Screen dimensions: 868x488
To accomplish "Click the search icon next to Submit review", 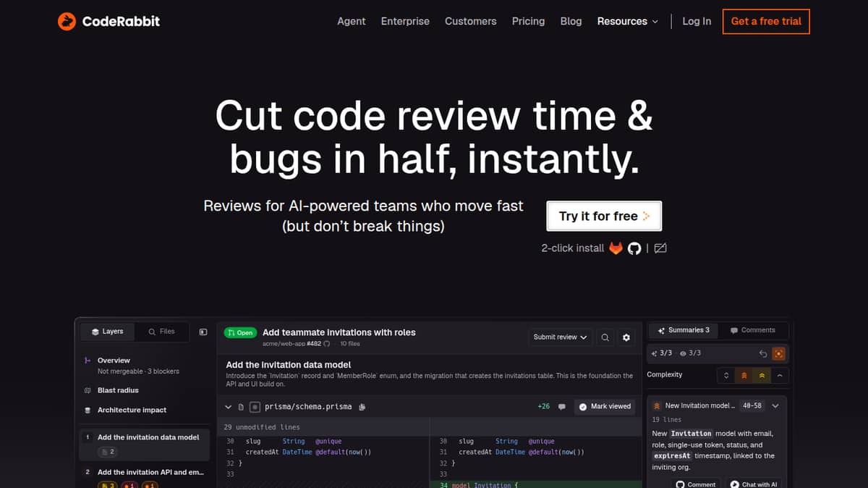I will 605,337.
